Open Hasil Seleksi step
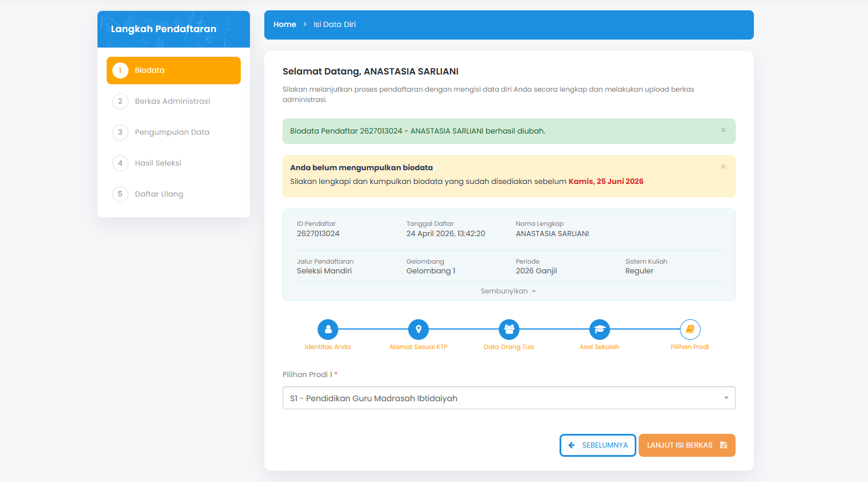868x482 pixels. (158, 163)
